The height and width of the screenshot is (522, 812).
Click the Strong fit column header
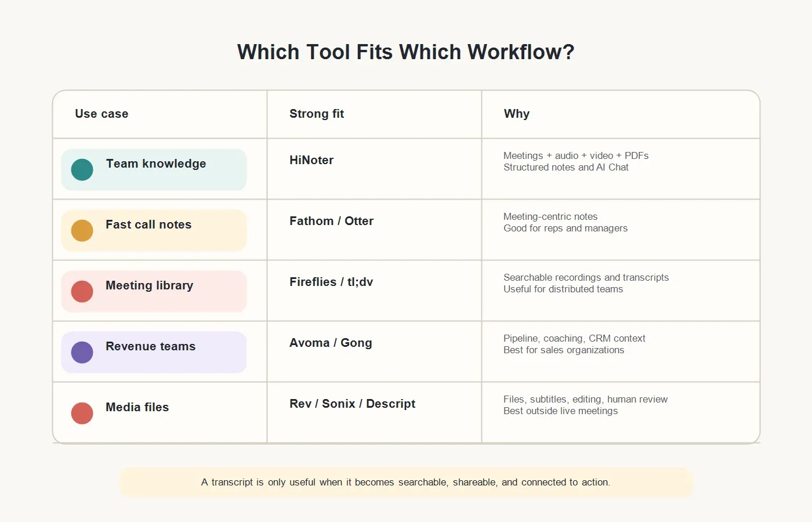pos(317,114)
